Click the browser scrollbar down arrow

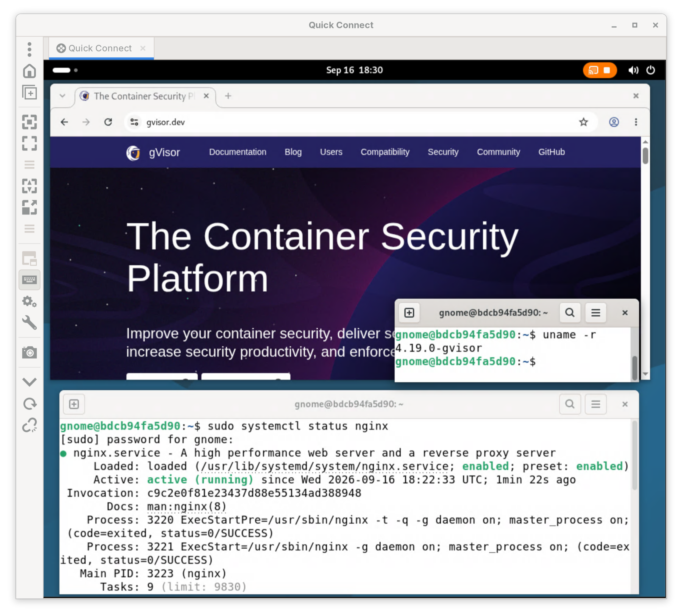tap(645, 374)
